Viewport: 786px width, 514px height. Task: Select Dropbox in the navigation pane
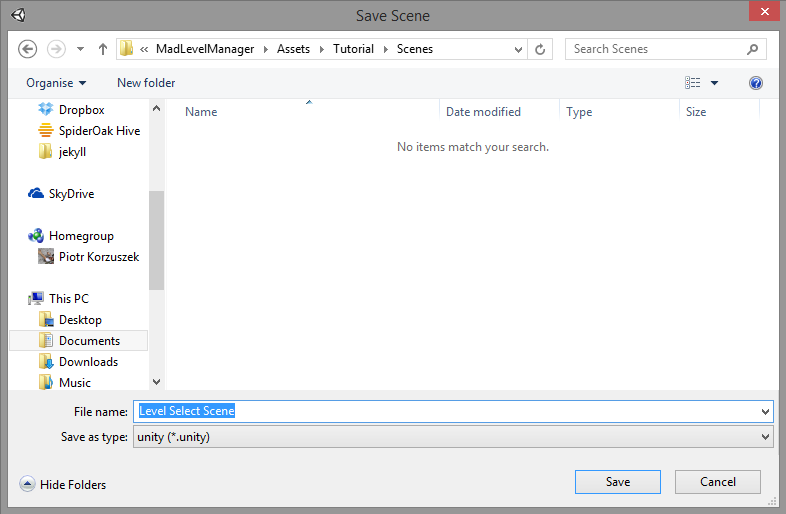pos(81,110)
